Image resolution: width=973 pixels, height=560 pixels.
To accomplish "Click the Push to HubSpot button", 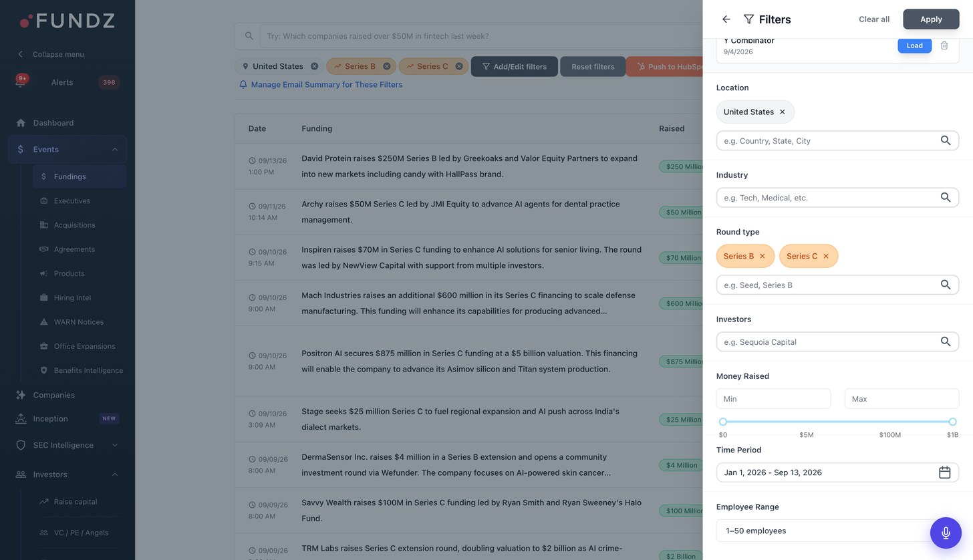I will 666,66.
